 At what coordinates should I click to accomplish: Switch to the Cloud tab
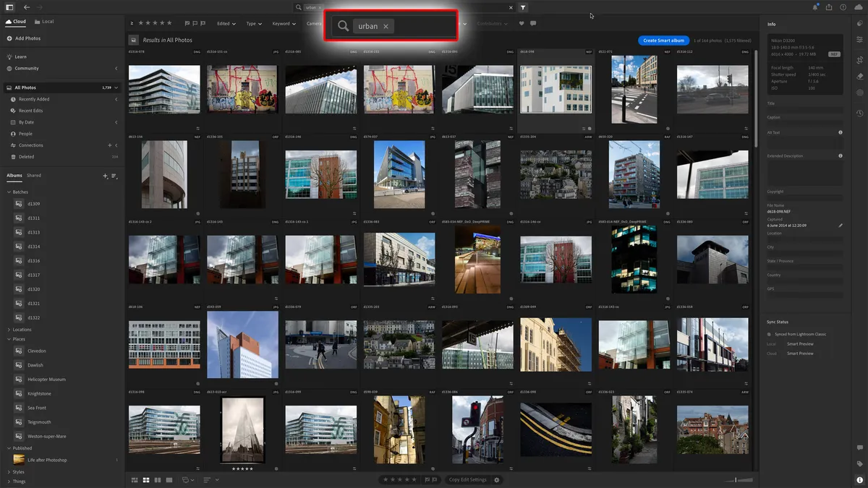click(x=15, y=21)
